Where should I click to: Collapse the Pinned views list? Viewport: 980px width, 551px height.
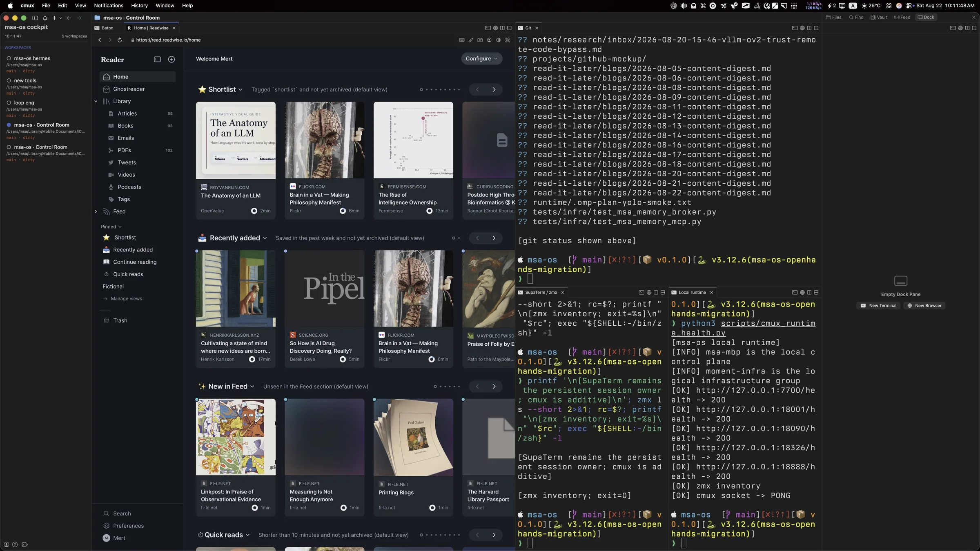coord(111,227)
